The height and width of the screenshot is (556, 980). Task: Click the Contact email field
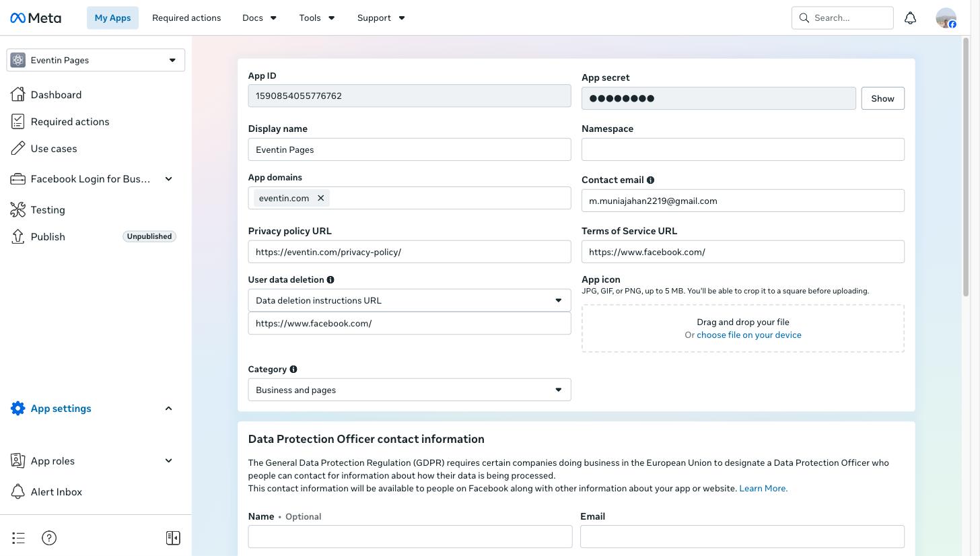[x=743, y=201]
